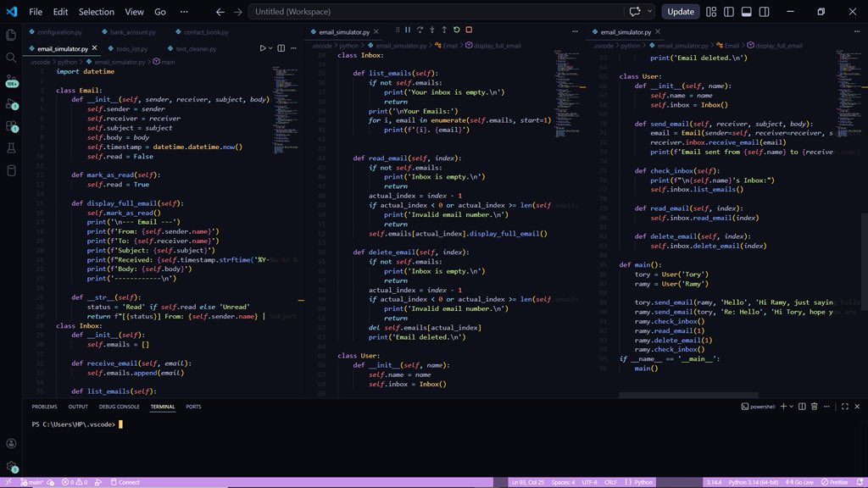Click Step Out in debug toolbar

(x=444, y=30)
